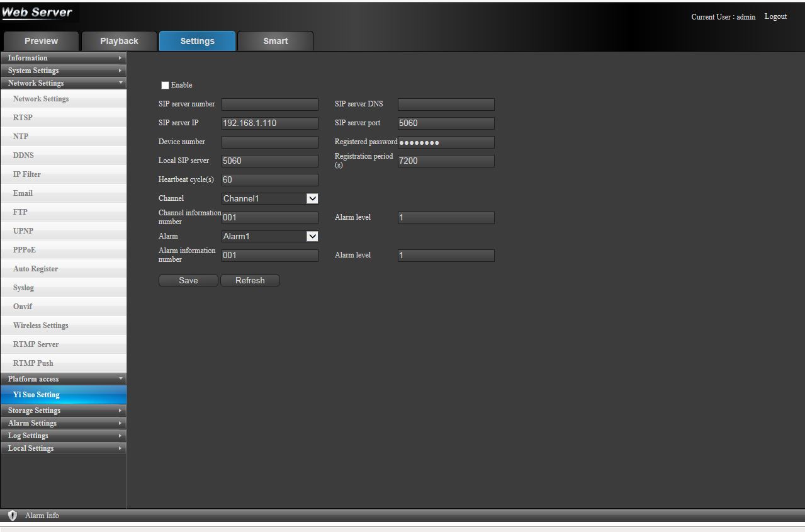805x532 pixels.
Task: Switch to the Preview tab
Action: click(x=41, y=41)
